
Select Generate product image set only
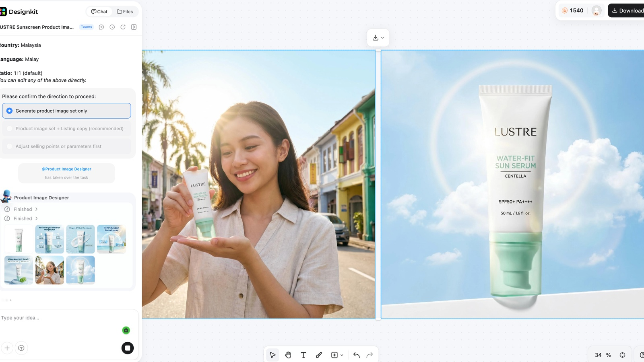[66, 111]
